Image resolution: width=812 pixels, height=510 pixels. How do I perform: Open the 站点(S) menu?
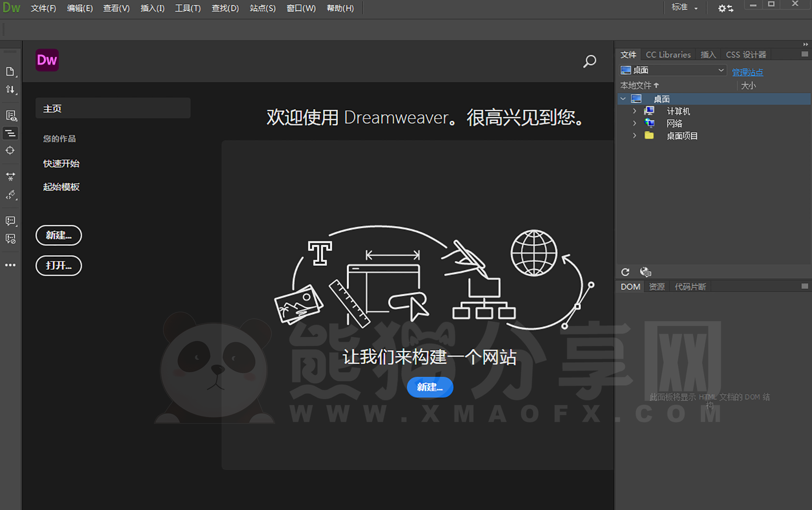click(x=262, y=8)
